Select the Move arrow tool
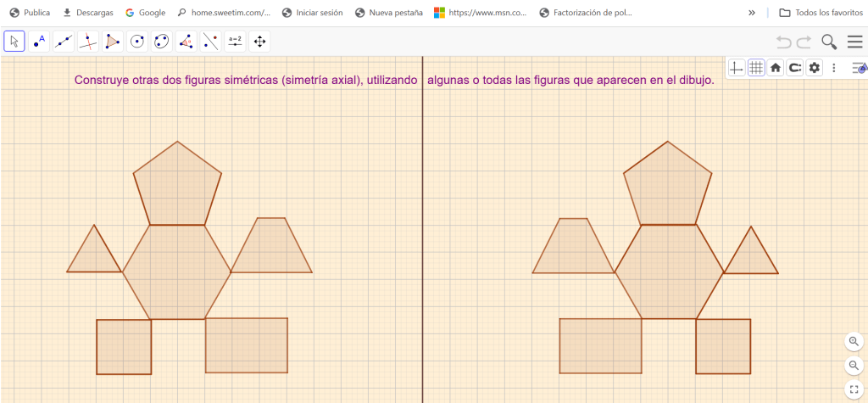The height and width of the screenshot is (403, 868). click(14, 42)
